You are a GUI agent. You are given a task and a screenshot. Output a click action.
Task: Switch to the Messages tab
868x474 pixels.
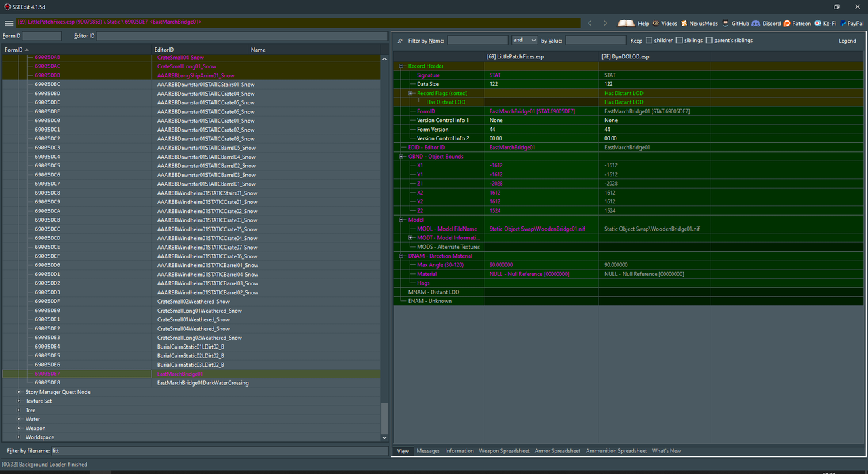point(428,451)
